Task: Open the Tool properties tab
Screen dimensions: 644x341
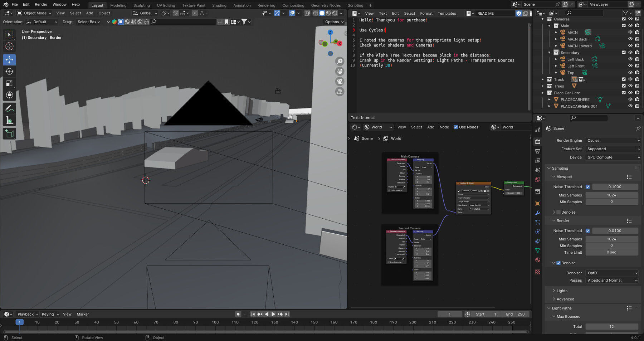Action: click(537, 130)
